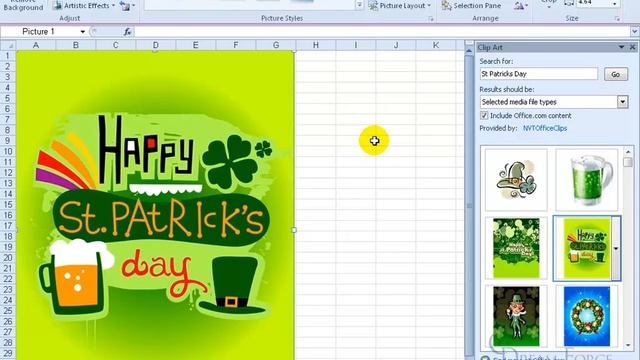Click the Reset Picture icon dropdown

127,6
